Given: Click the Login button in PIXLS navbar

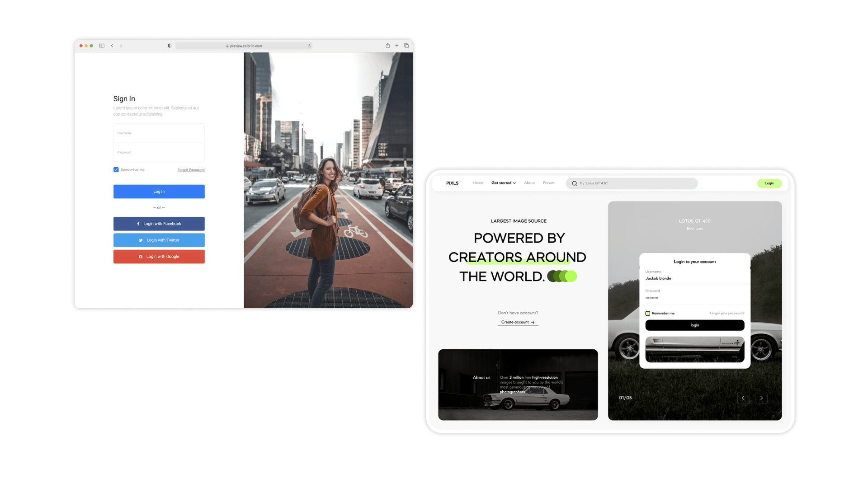Looking at the screenshot, I should [x=769, y=183].
